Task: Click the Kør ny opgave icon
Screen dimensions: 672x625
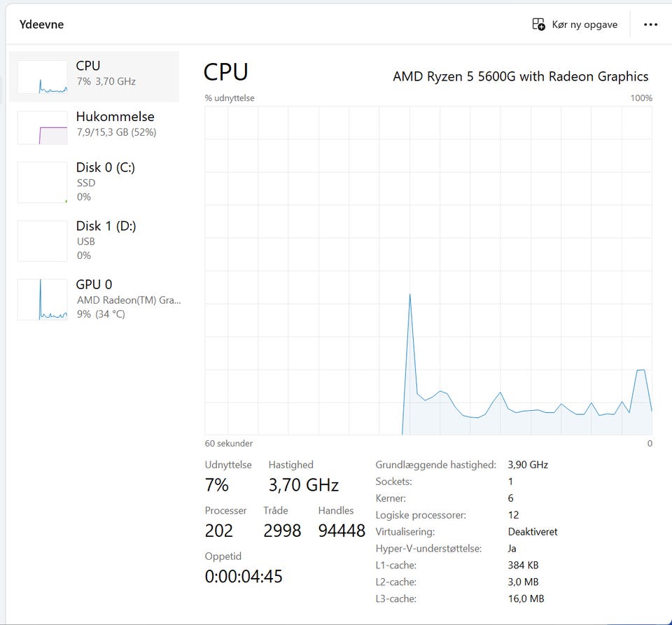Action: (x=538, y=24)
